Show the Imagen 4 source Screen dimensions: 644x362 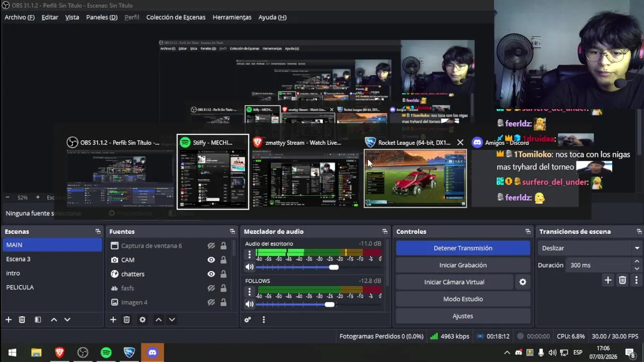211,302
